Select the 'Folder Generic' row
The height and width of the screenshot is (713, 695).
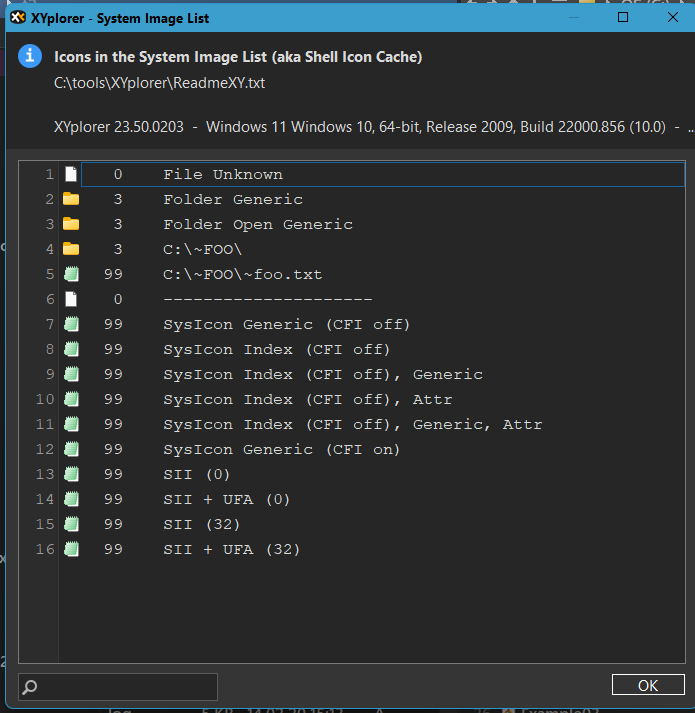pyautogui.click(x=383, y=199)
